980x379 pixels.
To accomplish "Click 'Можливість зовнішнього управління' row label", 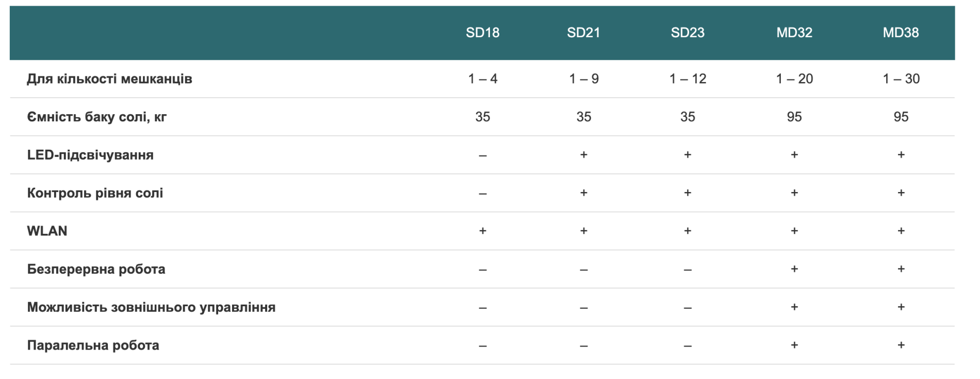I will pos(151,307).
